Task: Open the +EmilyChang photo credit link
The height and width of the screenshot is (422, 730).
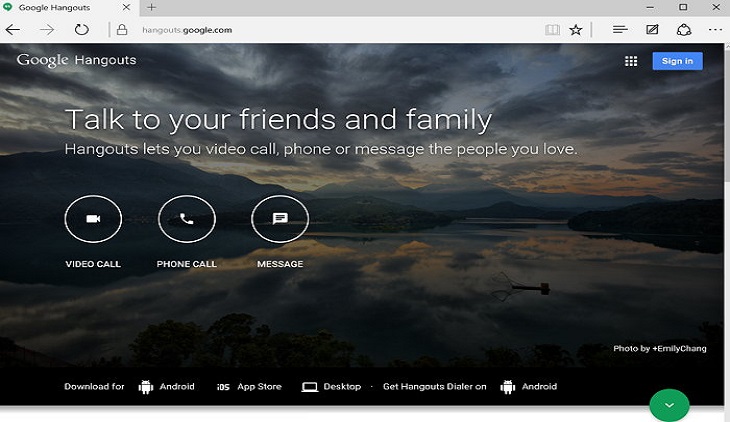Action: [x=679, y=348]
